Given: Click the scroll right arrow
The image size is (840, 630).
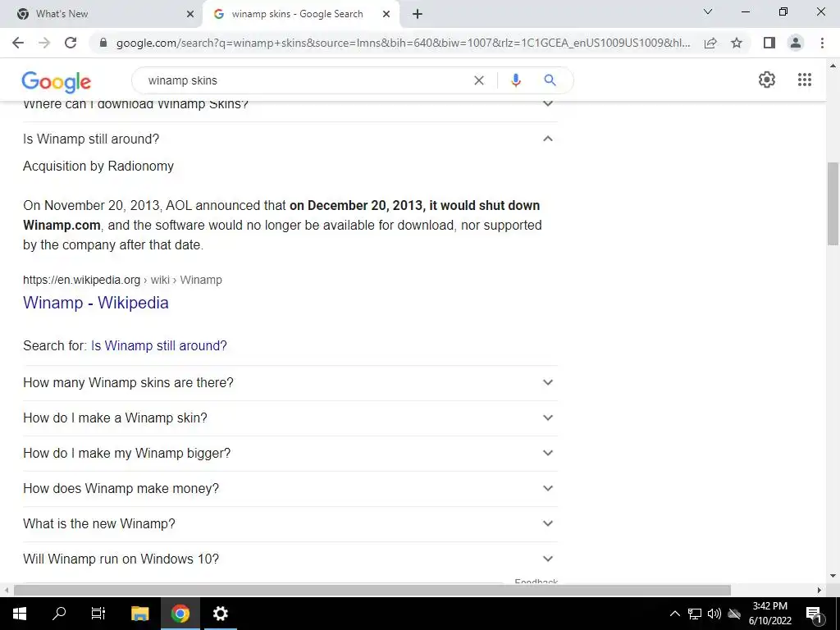Looking at the screenshot, I should (819, 591).
